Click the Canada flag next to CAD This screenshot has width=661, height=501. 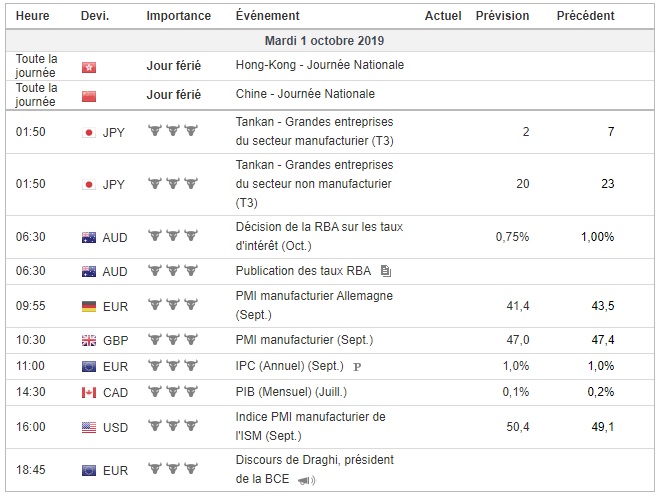point(88,392)
